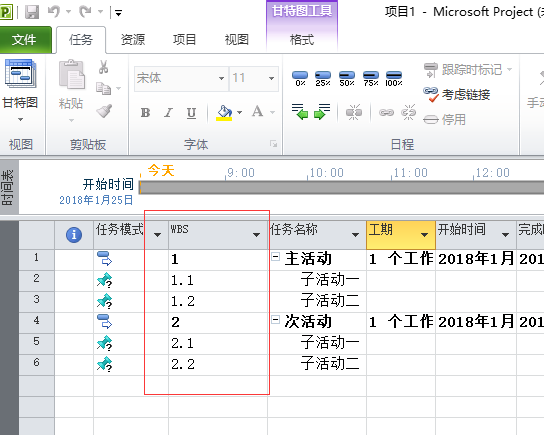Click the 甘特图 view button icon
This screenshot has width=544, height=435.
[20, 74]
